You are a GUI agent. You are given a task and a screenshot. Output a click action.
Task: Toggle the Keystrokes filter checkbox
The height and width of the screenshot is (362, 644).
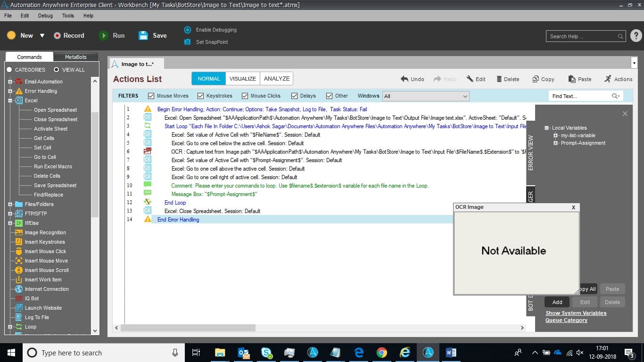click(201, 96)
